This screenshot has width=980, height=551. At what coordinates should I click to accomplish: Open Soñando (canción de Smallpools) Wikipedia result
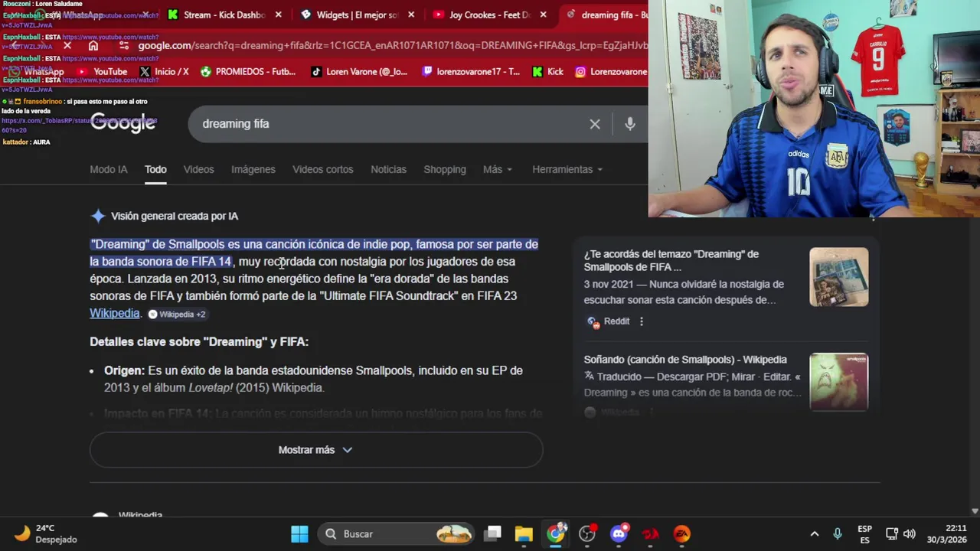(685, 360)
